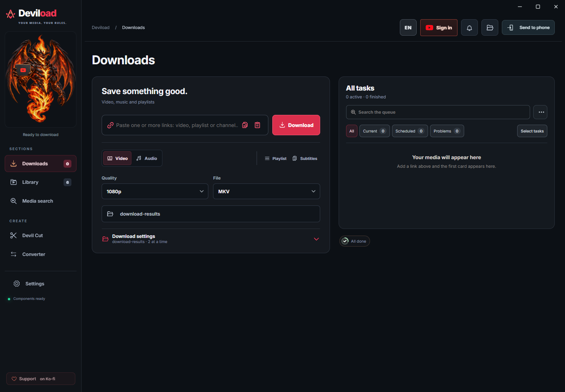Click the green Components ready status dot
Image resolution: width=565 pixels, height=392 pixels.
pos(9,299)
